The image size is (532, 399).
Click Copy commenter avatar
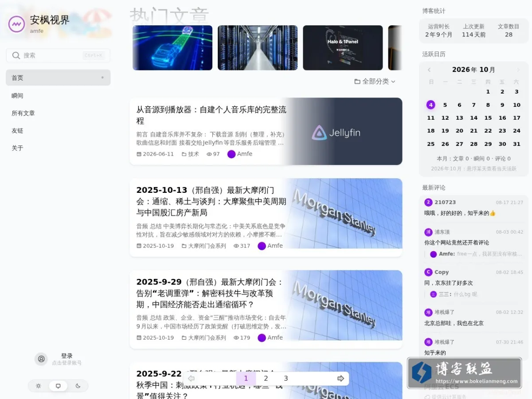pyautogui.click(x=428, y=272)
